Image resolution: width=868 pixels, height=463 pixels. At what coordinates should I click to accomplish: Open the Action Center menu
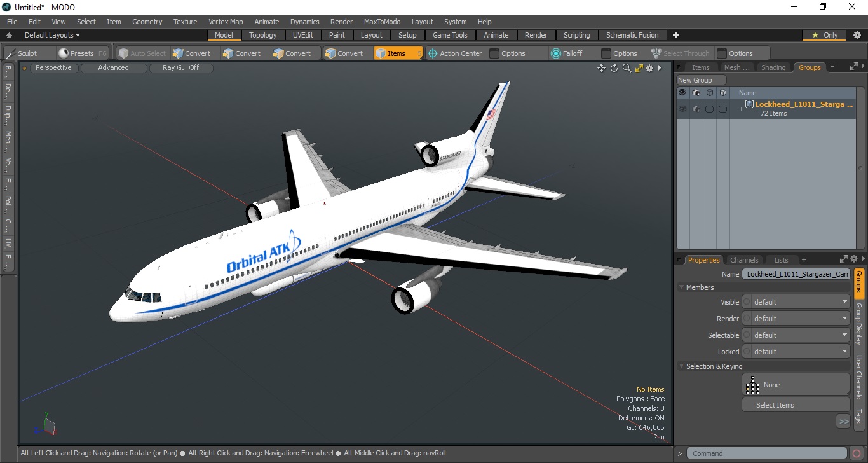click(x=455, y=53)
